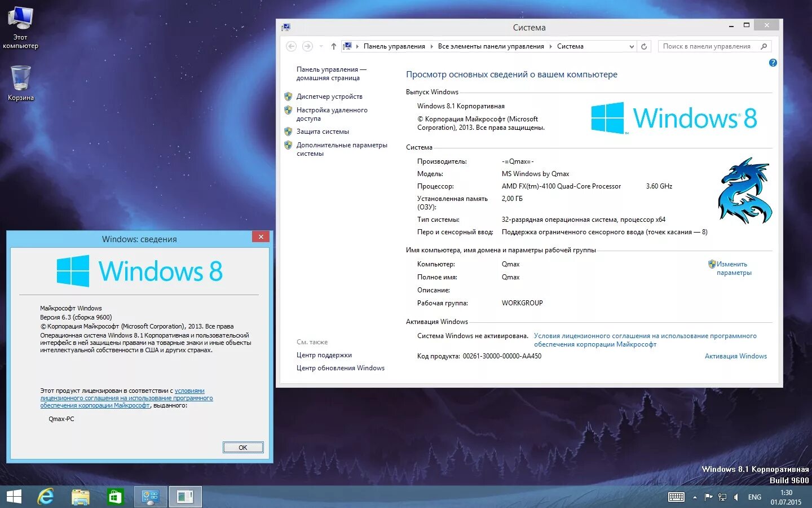
Task: Open network icon in system tray
Action: (722, 497)
